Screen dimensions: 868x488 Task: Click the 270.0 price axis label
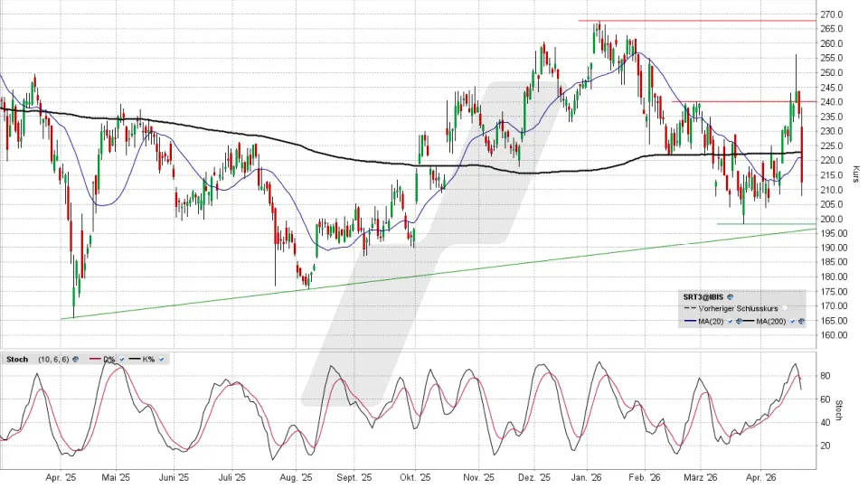tap(832, 14)
